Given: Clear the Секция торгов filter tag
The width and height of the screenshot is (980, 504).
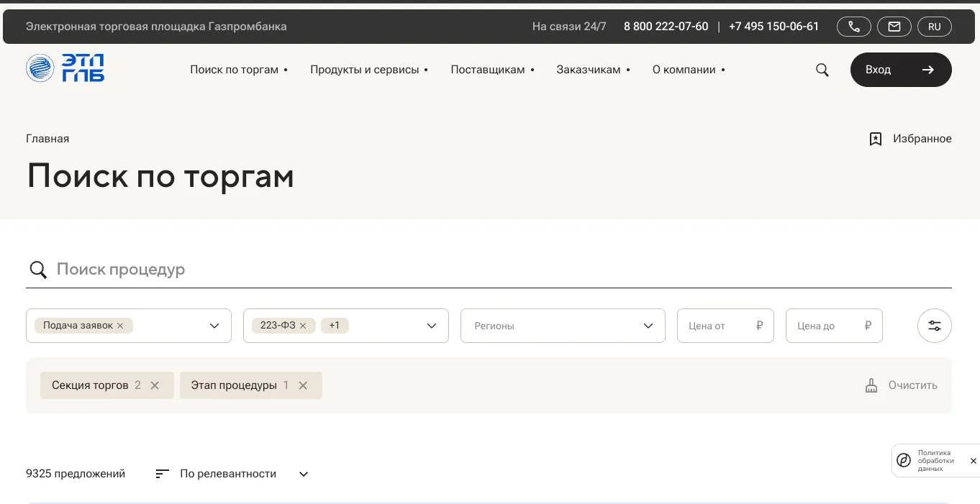Looking at the screenshot, I should (155, 385).
